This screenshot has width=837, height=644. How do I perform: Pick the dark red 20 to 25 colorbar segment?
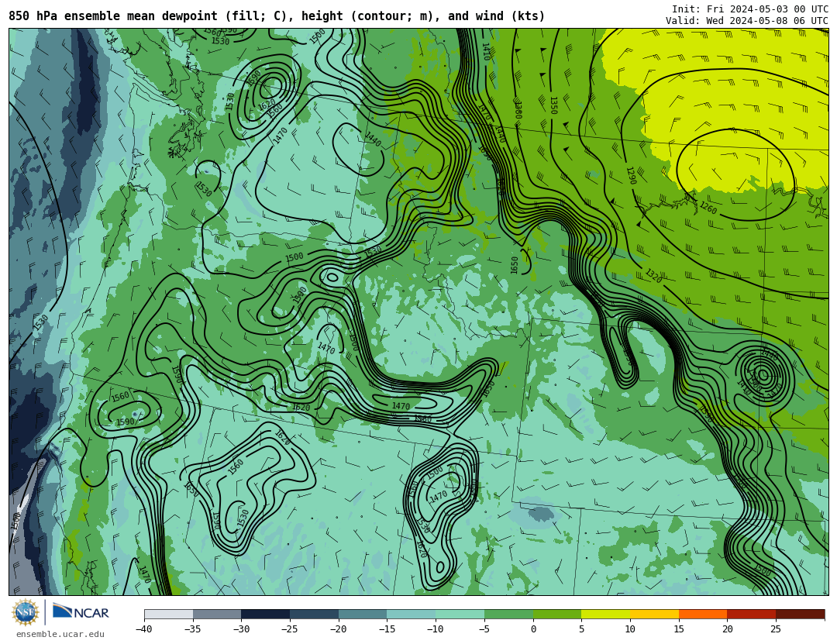(752, 614)
